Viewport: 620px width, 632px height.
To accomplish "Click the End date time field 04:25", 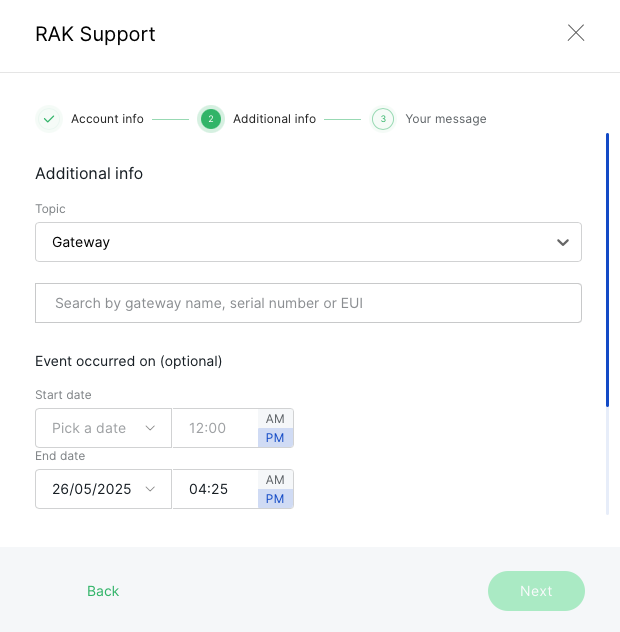I will (x=215, y=489).
